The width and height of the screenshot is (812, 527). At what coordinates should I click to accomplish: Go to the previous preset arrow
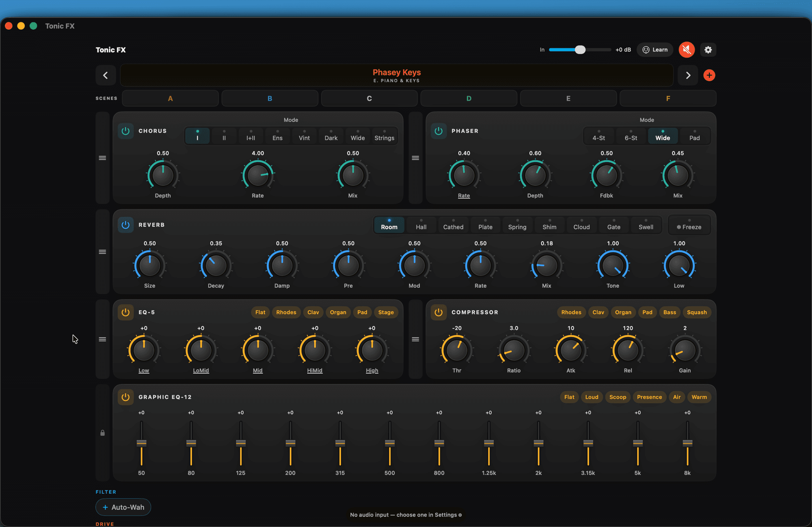click(x=106, y=75)
